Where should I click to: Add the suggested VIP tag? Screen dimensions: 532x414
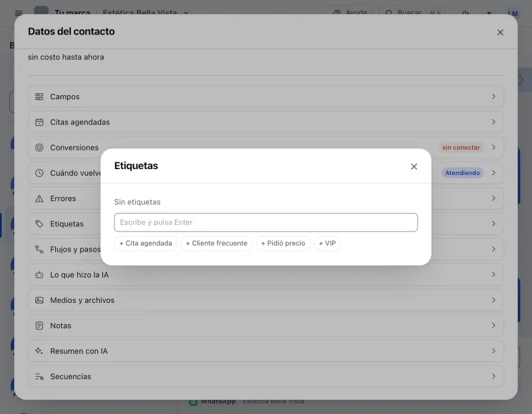327,244
